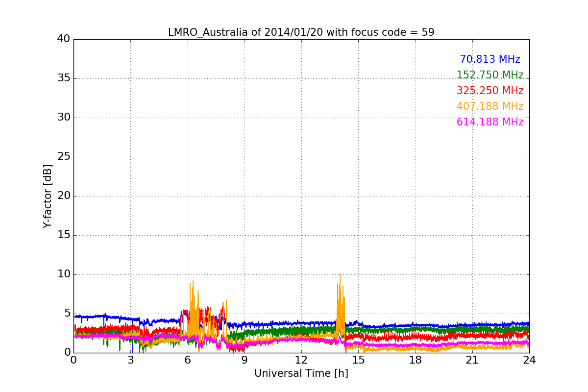
Task: Select the 325.250 MHz legend label
Action: pos(490,91)
